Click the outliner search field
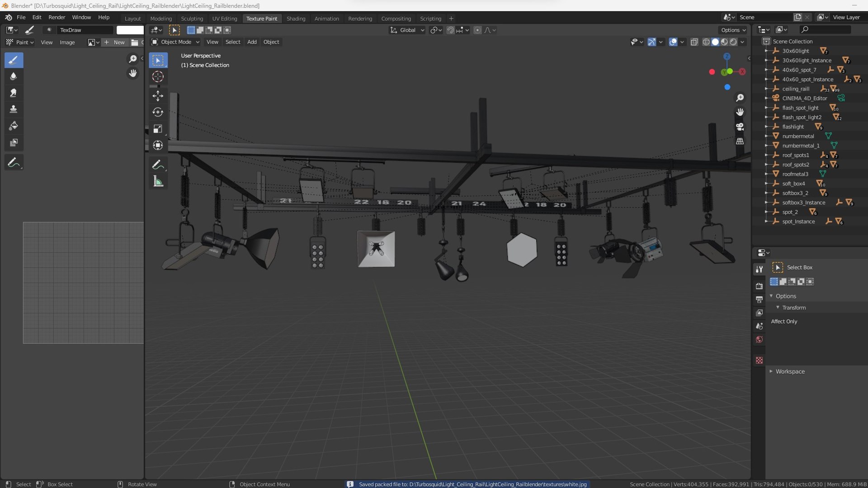Viewport: 868px width, 488px height. [826, 30]
